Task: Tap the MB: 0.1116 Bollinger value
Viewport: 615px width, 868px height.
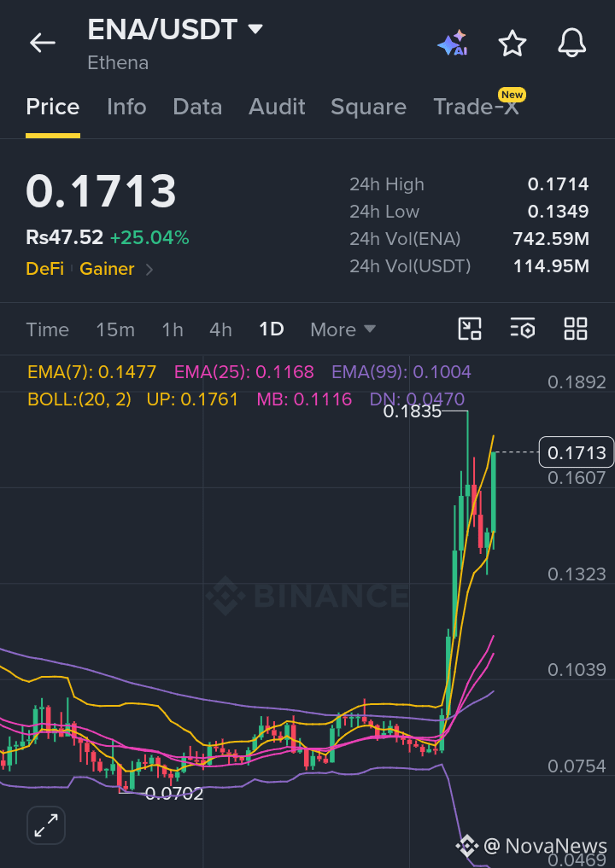Action: [304, 399]
